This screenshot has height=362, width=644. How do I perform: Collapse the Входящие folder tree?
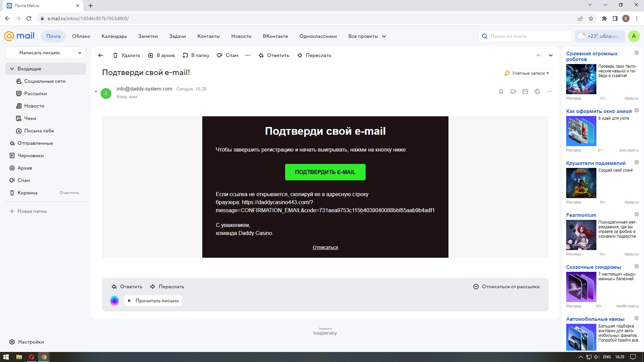click(12, 69)
